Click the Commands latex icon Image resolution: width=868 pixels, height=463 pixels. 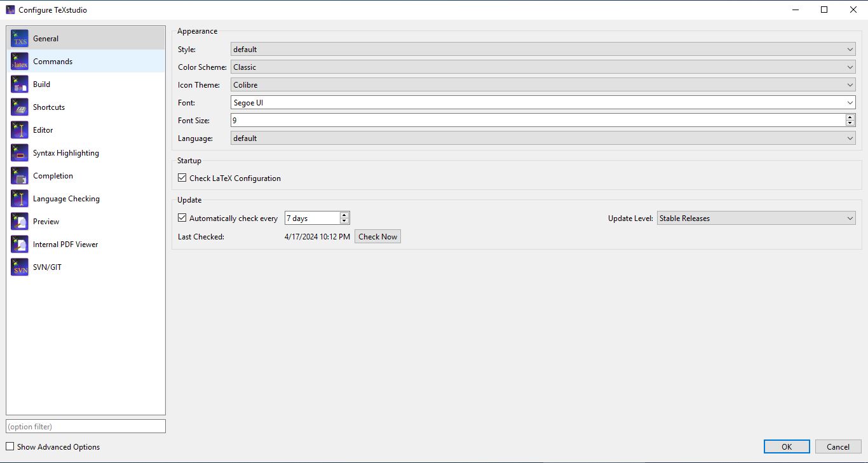coord(20,62)
